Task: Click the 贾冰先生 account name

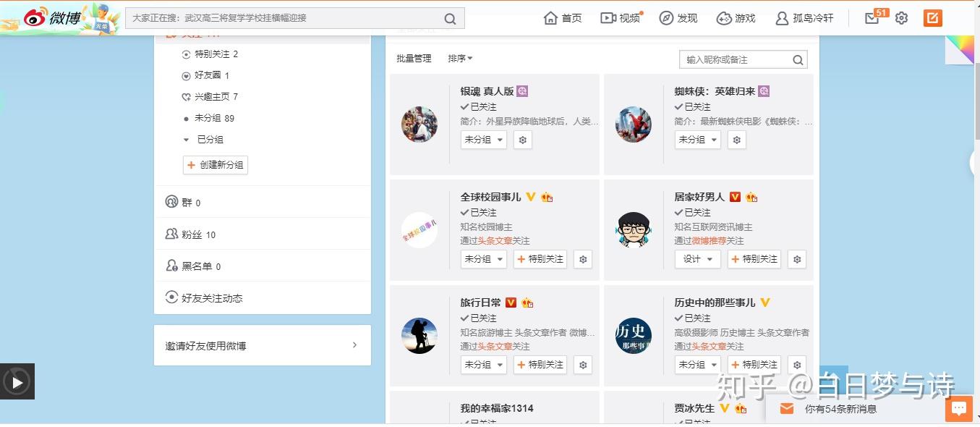Action: (x=694, y=408)
